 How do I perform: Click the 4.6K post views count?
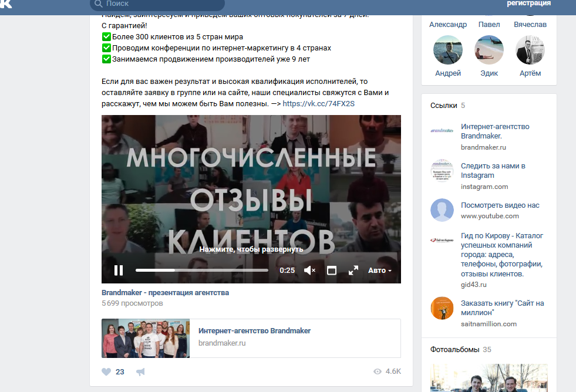click(x=393, y=371)
